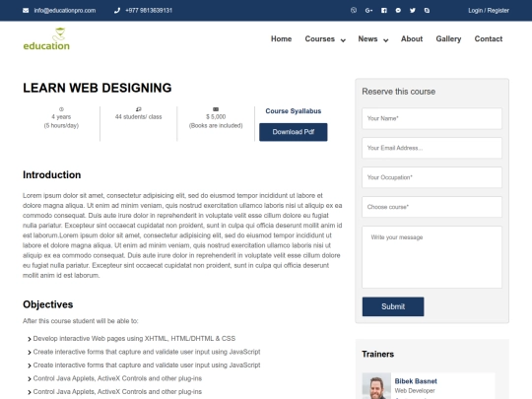Open the News menu item
The image size is (532, 399).
click(x=367, y=39)
